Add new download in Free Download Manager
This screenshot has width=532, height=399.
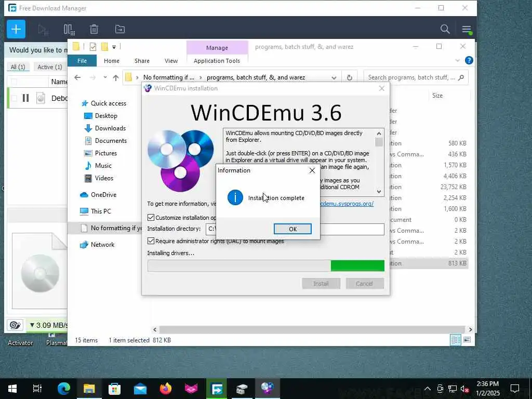click(16, 29)
